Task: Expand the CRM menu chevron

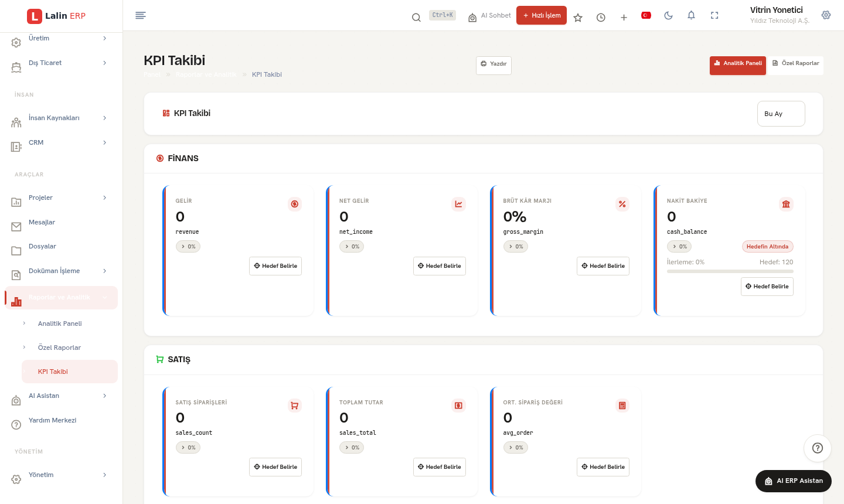Action: pos(105,142)
